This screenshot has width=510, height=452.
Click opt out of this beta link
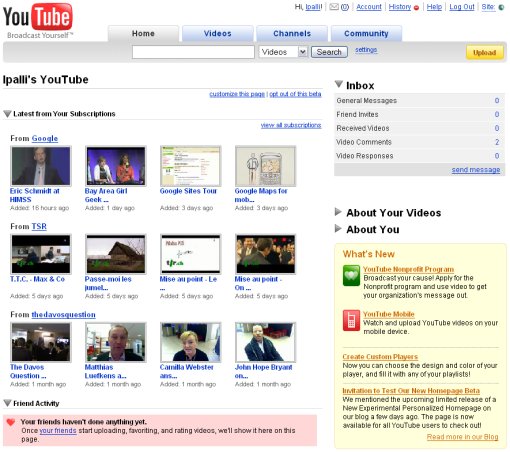click(295, 94)
